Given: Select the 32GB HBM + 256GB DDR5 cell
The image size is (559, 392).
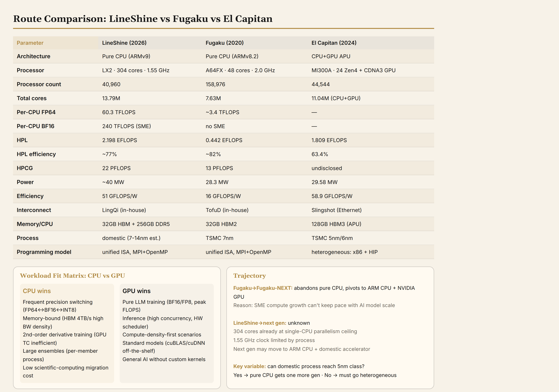Looking at the screenshot, I should [136, 224].
